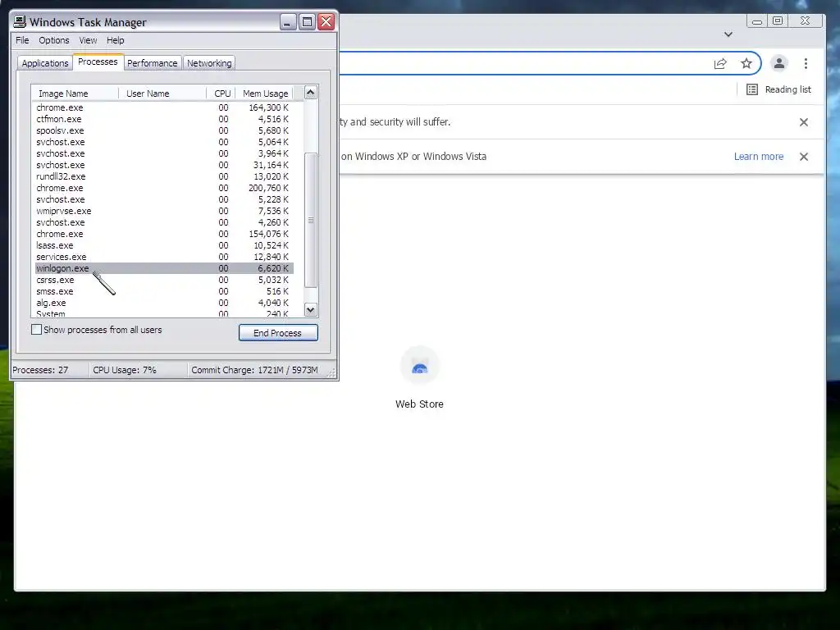Click Task Manager title bar icon
The width and height of the screenshot is (840, 630).
20,21
